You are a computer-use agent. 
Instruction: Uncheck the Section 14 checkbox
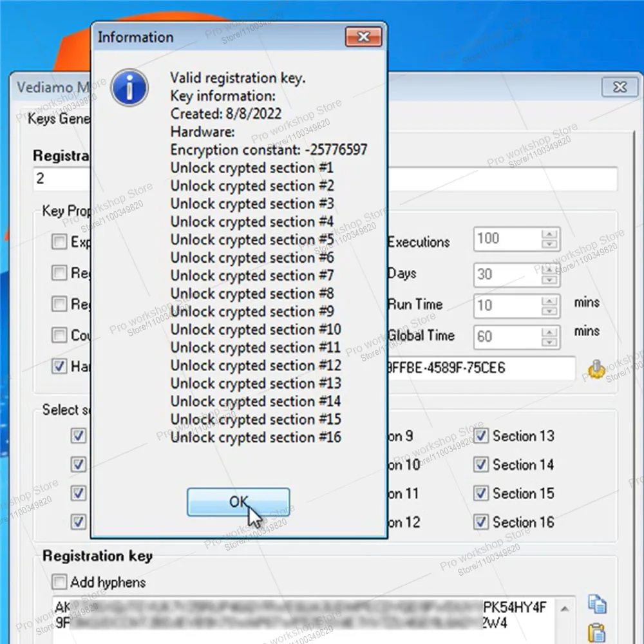(x=480, y=464)
